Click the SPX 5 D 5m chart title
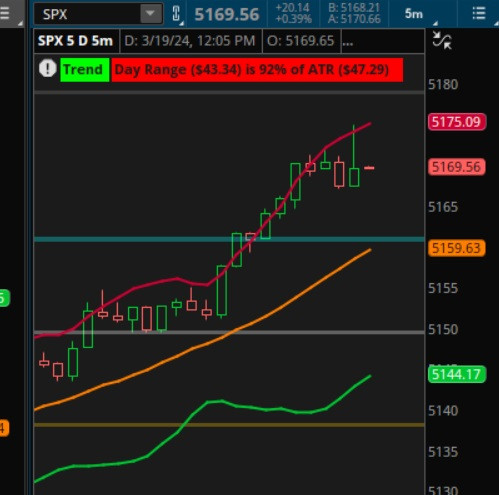 click(76, 41)
